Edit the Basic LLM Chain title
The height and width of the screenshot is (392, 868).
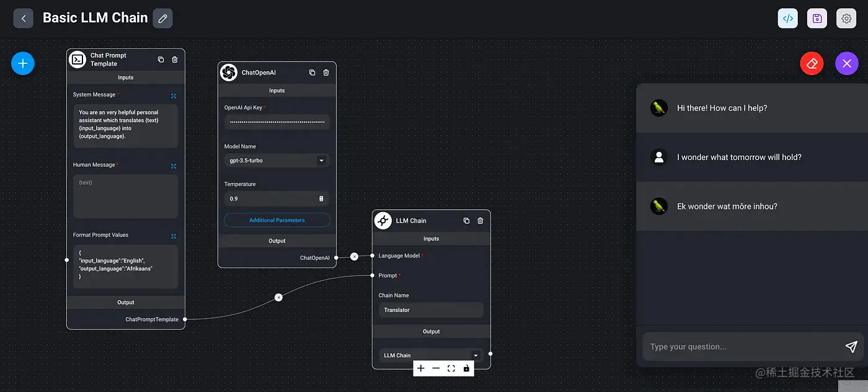click(163, 19)
